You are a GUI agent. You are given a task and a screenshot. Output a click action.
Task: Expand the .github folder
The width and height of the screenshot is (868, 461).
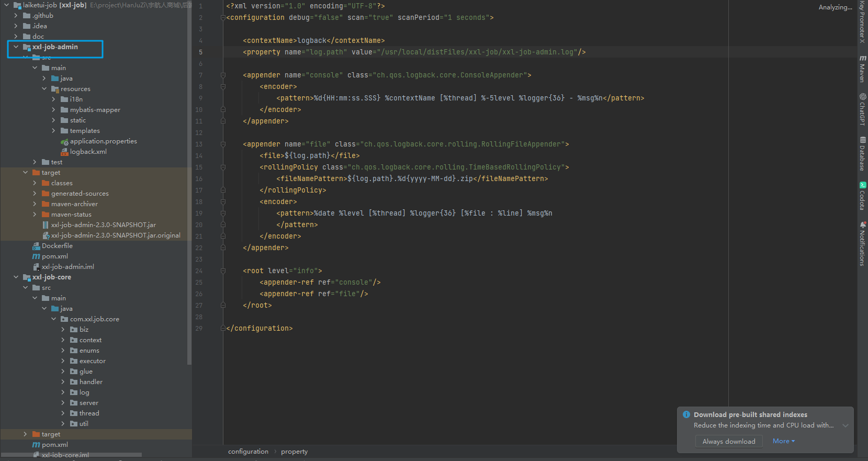coord(16,16)
